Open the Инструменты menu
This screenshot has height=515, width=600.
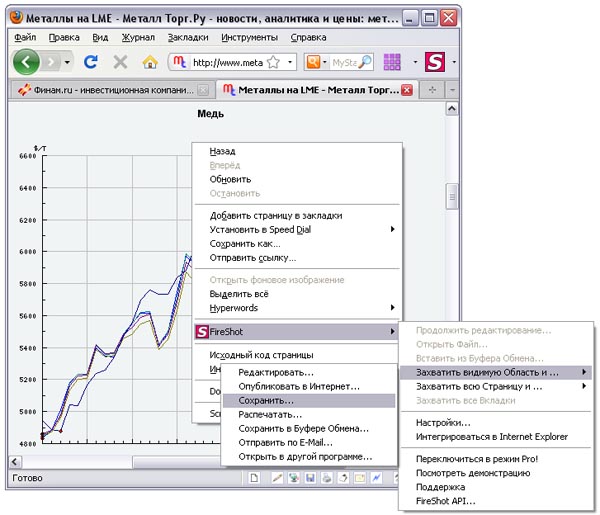(249, 37)
